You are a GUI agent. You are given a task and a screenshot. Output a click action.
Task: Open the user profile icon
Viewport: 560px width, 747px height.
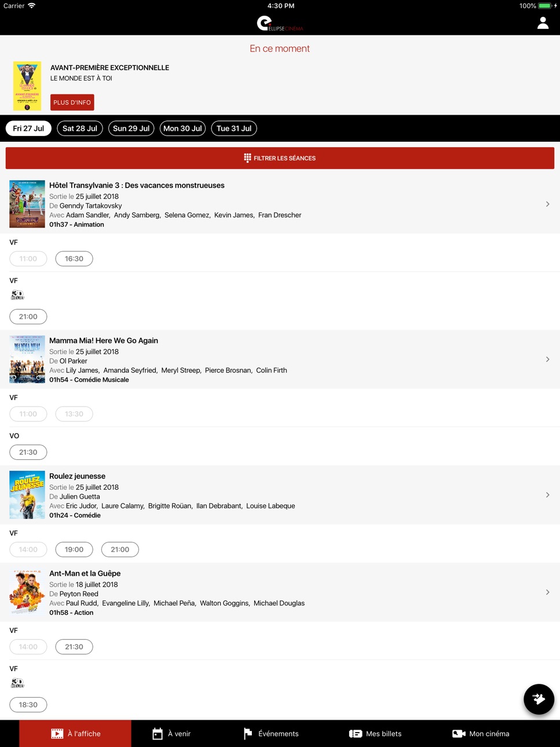(543, 23)
